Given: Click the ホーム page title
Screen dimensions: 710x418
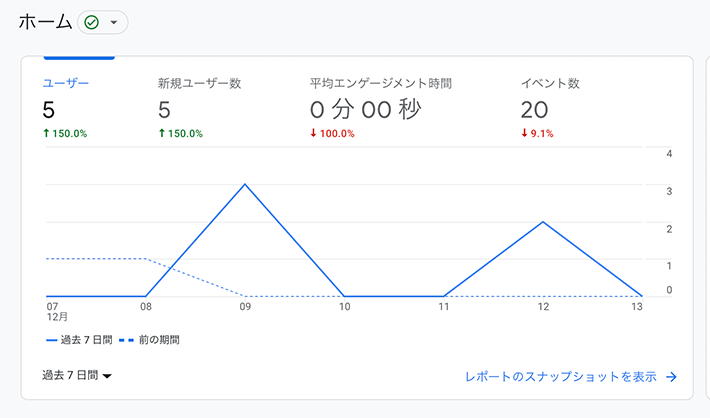Looking at the screenshot, I should (x=46, y=22).
